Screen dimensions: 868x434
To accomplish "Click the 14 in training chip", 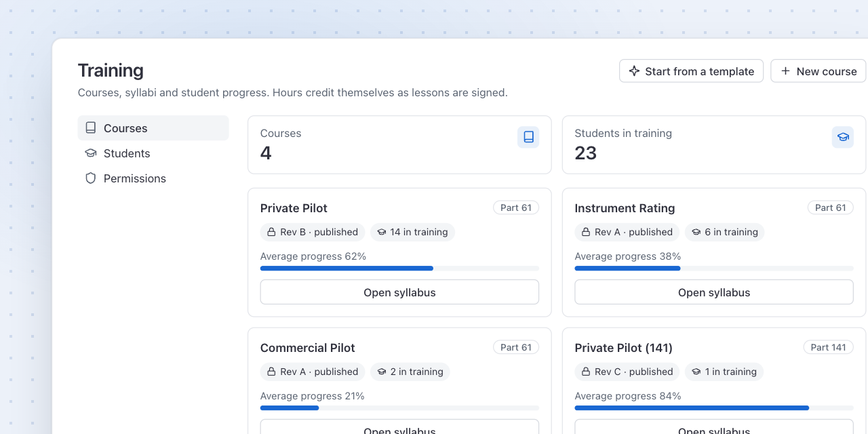I will click(x=412, y=232).
